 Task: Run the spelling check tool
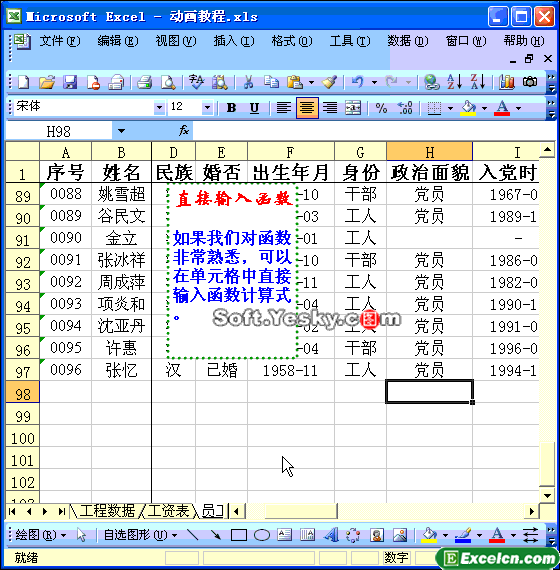(197, 82)
